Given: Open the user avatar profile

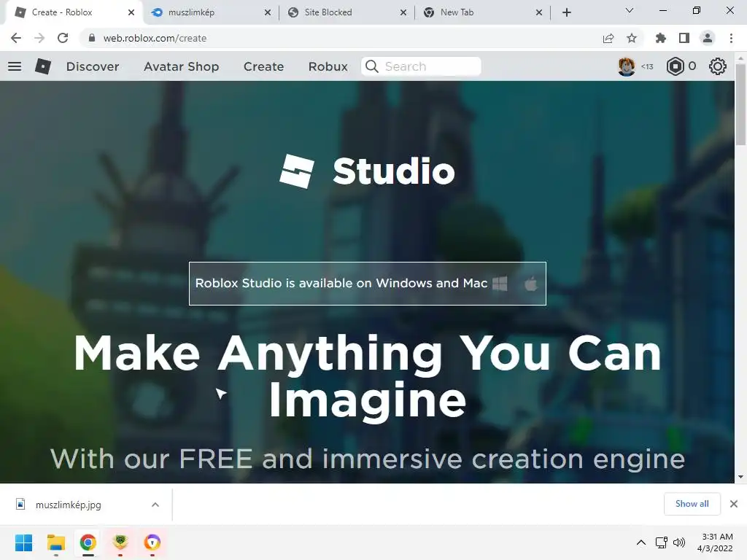Looking at the screenshot, I should pos(626,66).
